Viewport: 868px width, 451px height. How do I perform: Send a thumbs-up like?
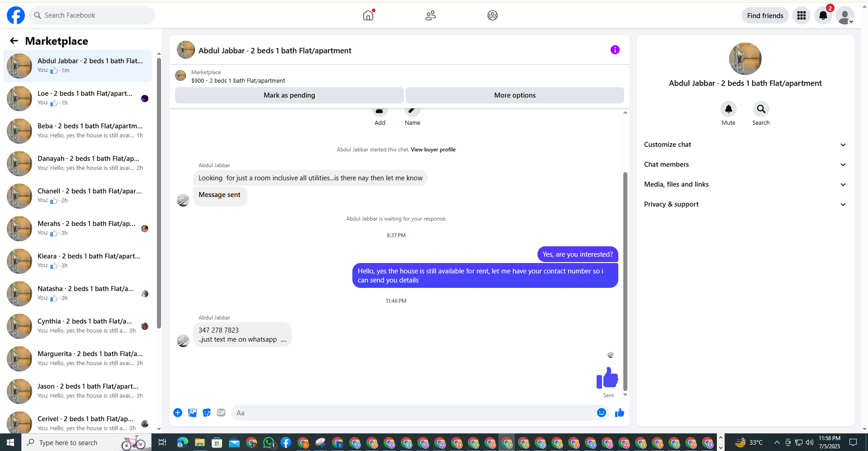[620, 413]
